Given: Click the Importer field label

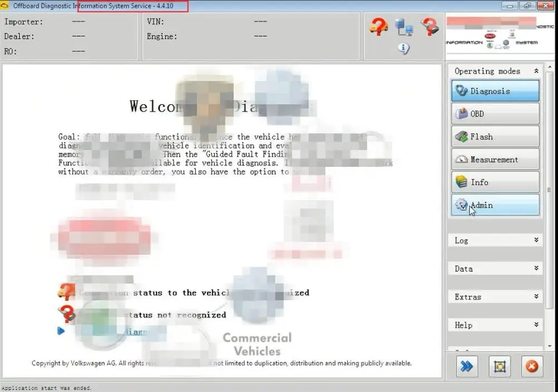Looking at the screenshot, I should (23, 22).
